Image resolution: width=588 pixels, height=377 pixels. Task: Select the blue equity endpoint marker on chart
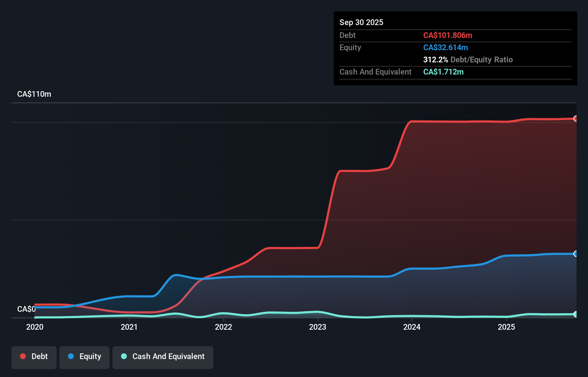pyautogui.click(x=575, y=254)
